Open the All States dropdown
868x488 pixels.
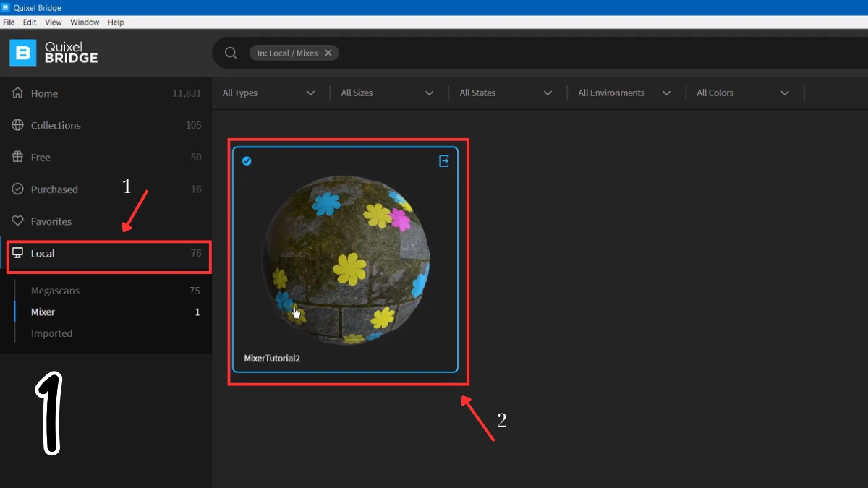[506, 93]
